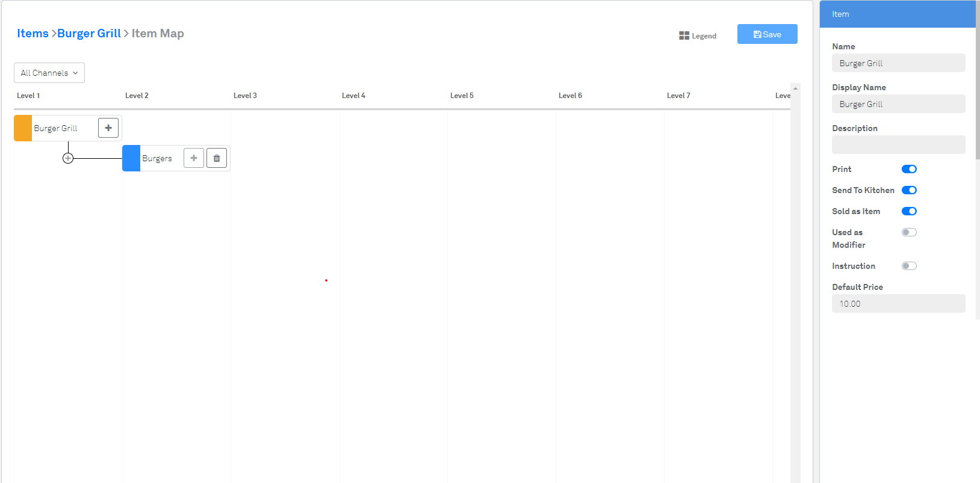Click the Level 3 column header
This screenshot has width=980, height=483.
click(245, 96)
